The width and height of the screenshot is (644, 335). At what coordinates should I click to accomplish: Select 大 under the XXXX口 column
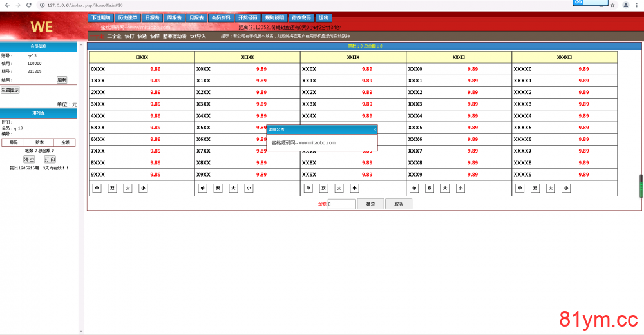point(551,188)
